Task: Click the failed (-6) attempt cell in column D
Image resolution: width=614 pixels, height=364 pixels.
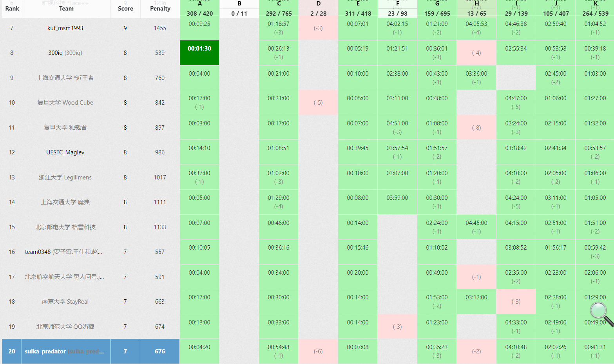Action: [x=318, y=351]
